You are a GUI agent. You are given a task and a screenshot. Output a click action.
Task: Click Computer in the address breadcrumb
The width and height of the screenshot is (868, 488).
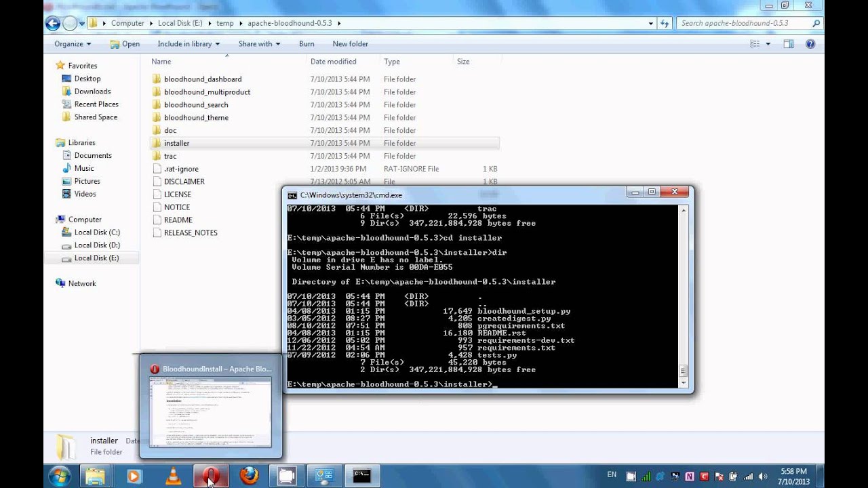coord(127,23)
